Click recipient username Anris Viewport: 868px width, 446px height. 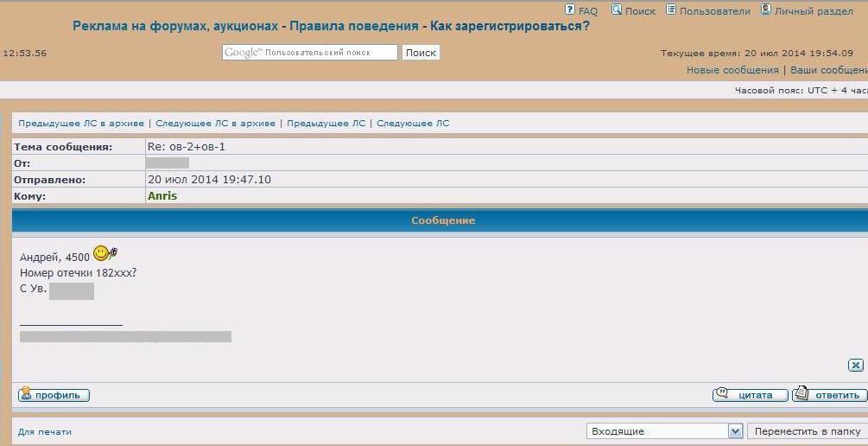tap(162, 196)
